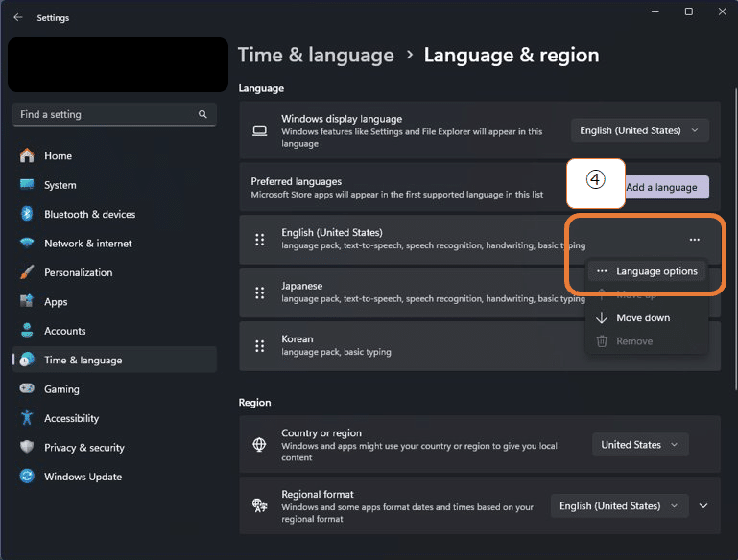
Task: Open System settings page
Action: (x=114, y=185)
